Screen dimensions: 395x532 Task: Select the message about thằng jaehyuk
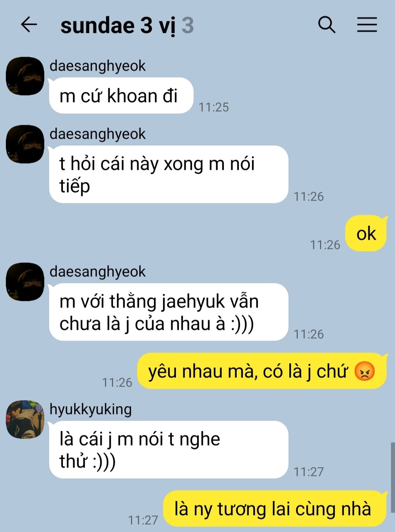[169, 312]
